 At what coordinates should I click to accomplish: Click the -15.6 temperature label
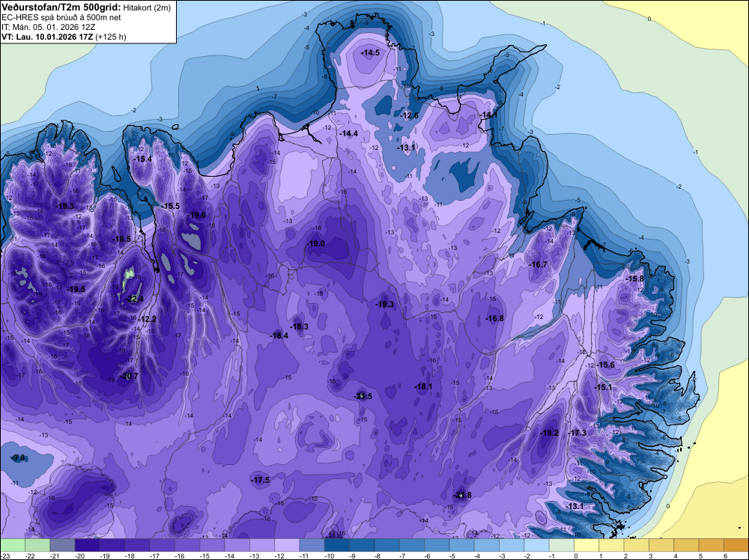point(606,365)
